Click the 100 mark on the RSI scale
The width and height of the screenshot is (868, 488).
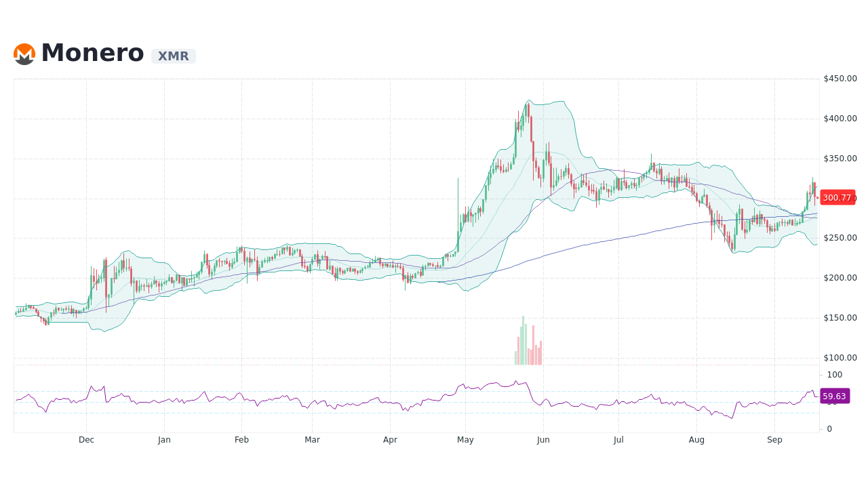click(833, 375)
